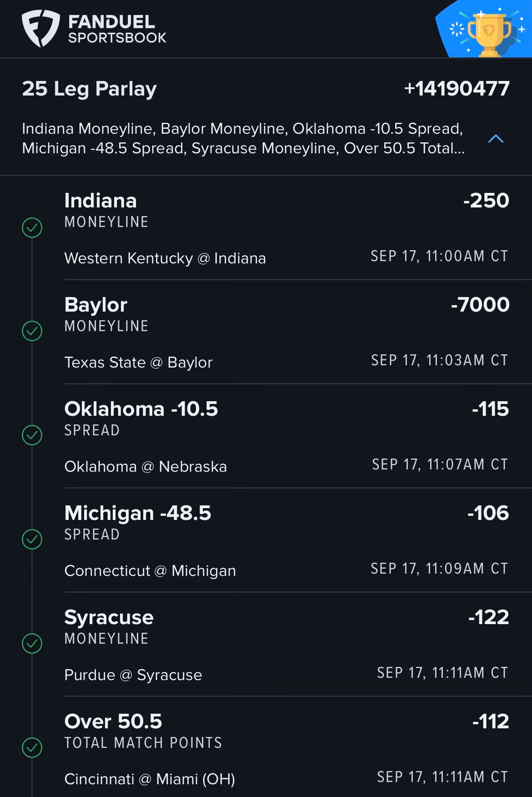Click the FanDuel shield logo

(40, 28)
